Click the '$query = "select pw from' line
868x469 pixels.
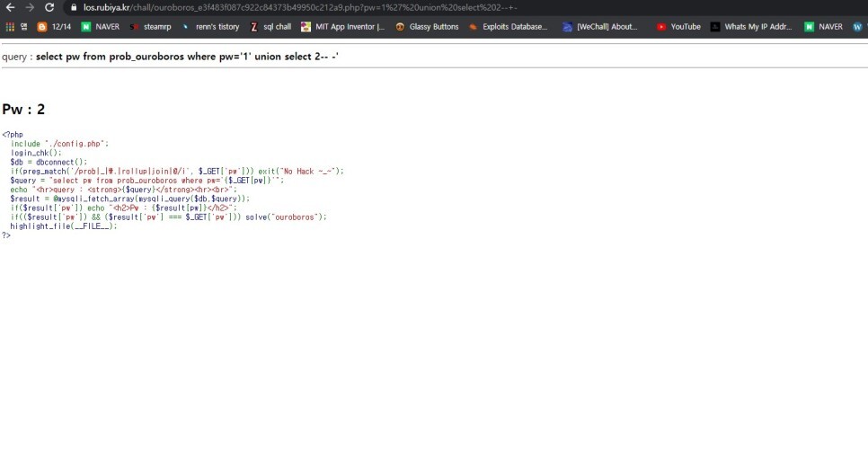coord(147,181)
